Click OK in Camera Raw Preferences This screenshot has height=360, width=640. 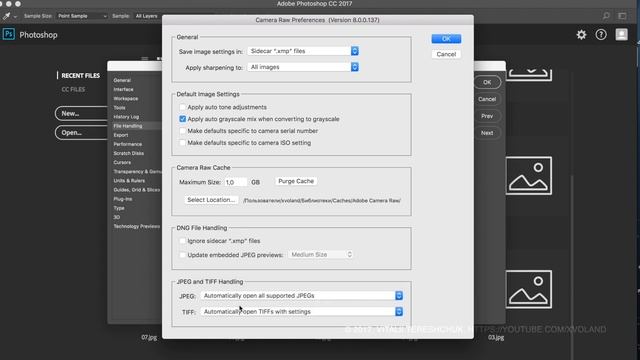click(446, 39)
